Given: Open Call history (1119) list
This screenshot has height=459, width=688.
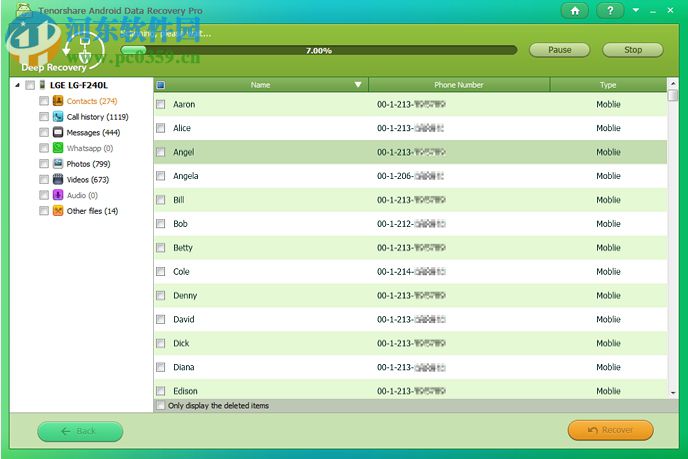Looking at the screenshot, I should tap(97, 117).
